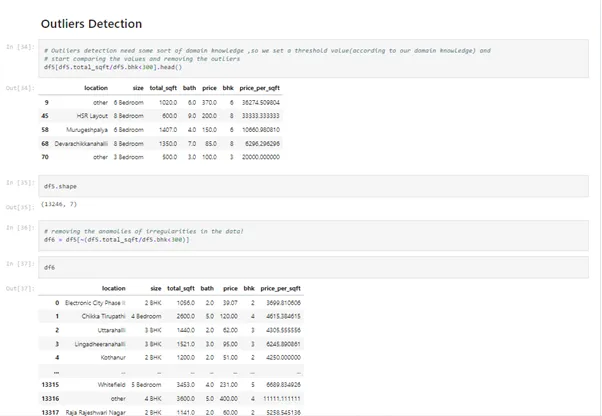The width and height of the screenshot is (602, 416).
Task: Select the Kothanur location cell
Action: click(x=113, y=358)
